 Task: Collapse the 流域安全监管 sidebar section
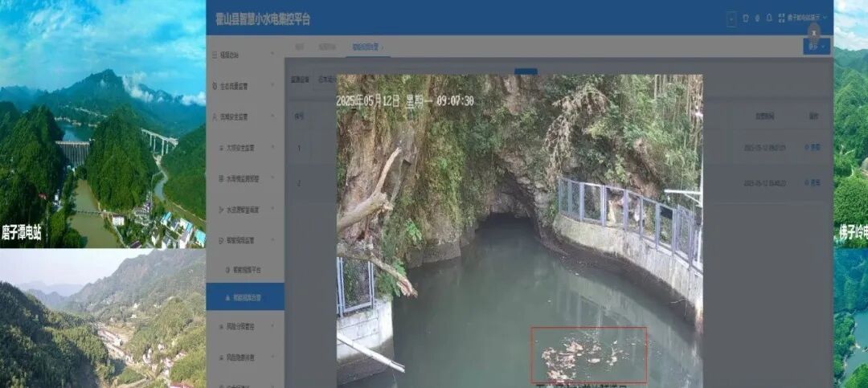[273, 116]
